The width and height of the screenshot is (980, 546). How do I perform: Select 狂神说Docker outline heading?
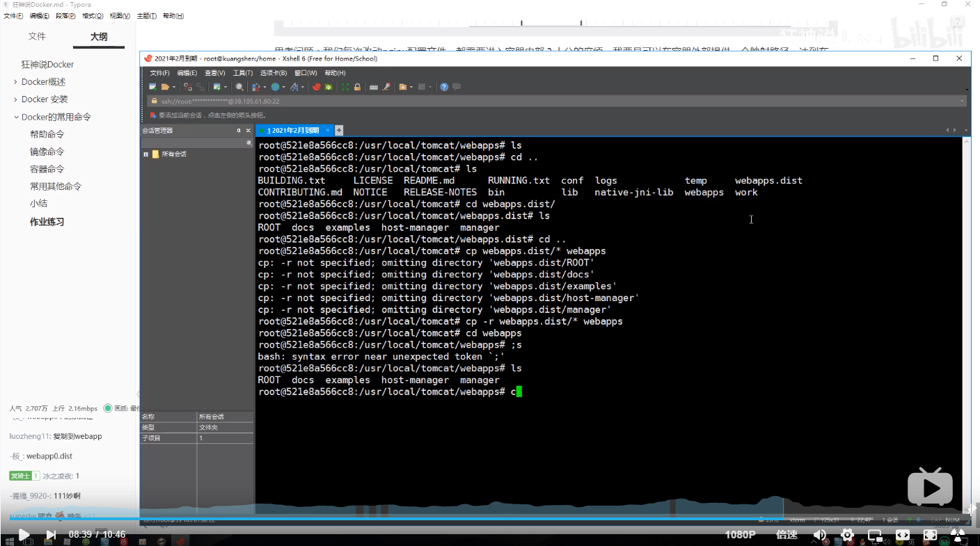tap(47, 65)
